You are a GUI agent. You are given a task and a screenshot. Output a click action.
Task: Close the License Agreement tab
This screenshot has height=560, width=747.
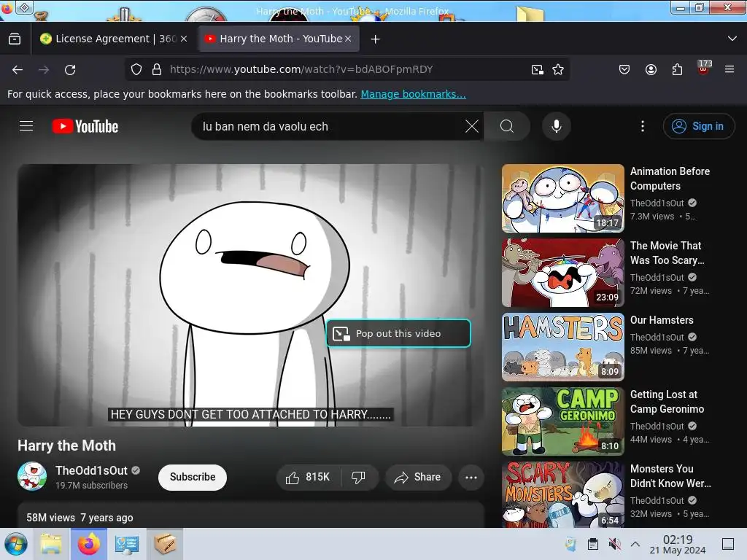pyautogui.click(x=184, y=39)
